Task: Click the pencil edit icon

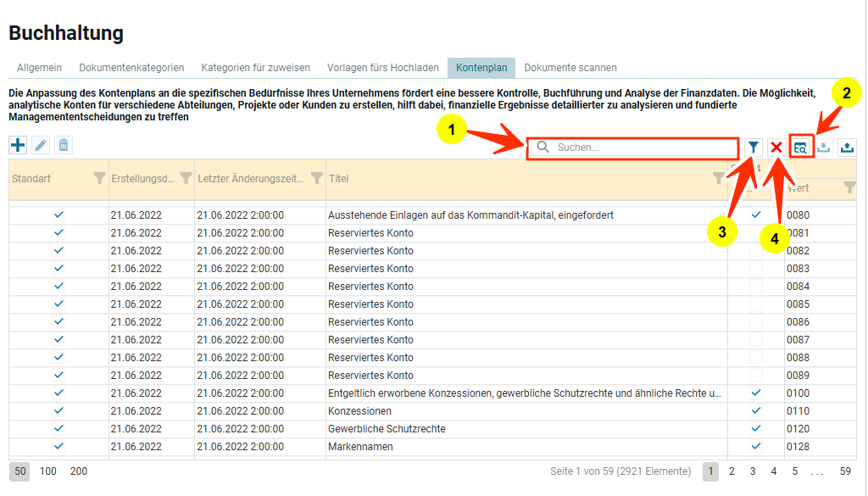Action: coord(41,145)
